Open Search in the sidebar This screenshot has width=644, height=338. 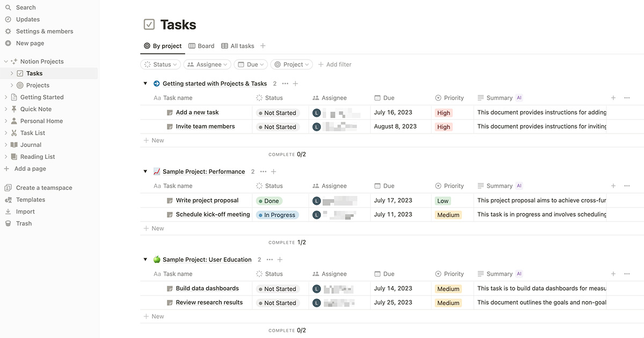click(26, 8)
